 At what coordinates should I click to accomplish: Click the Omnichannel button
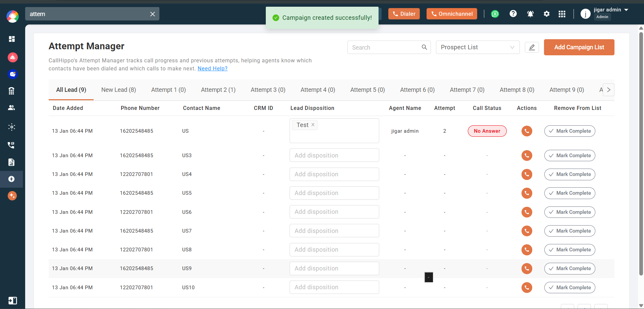click(x=452, y=14)
